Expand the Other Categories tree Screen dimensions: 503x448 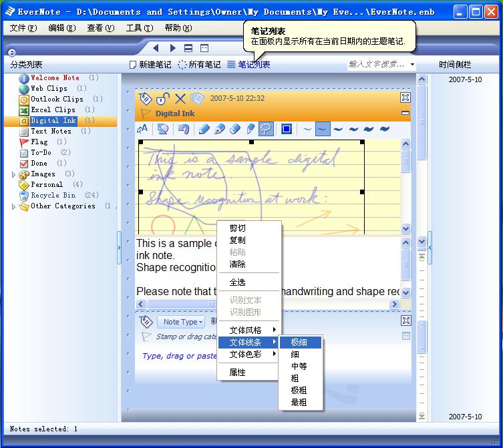13,206
